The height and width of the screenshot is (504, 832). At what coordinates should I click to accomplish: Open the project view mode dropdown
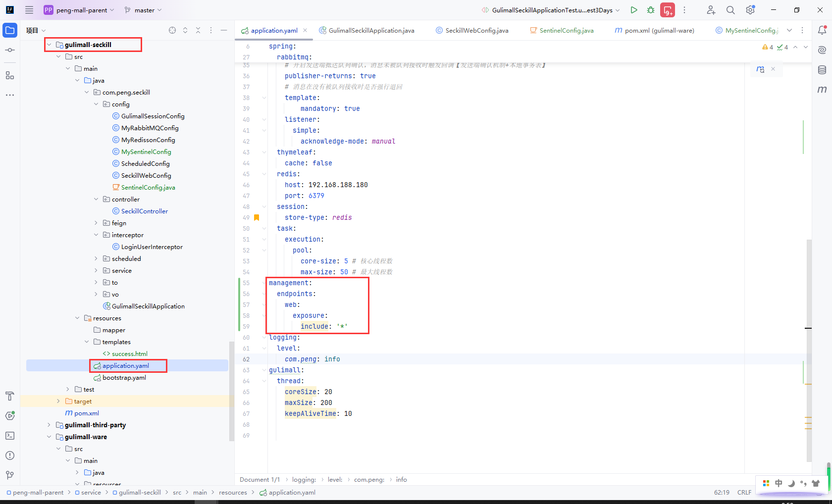[36, 30]
